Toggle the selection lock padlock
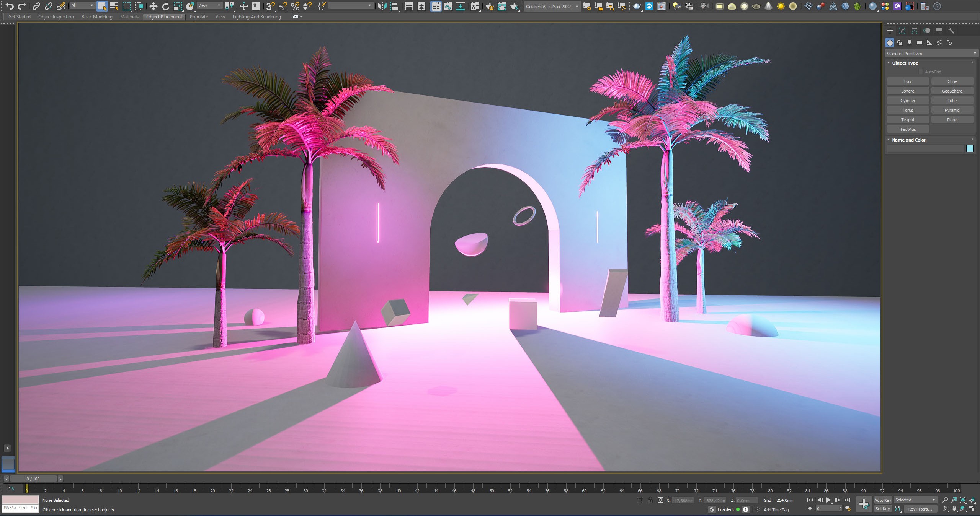 (x=650, y=500)
